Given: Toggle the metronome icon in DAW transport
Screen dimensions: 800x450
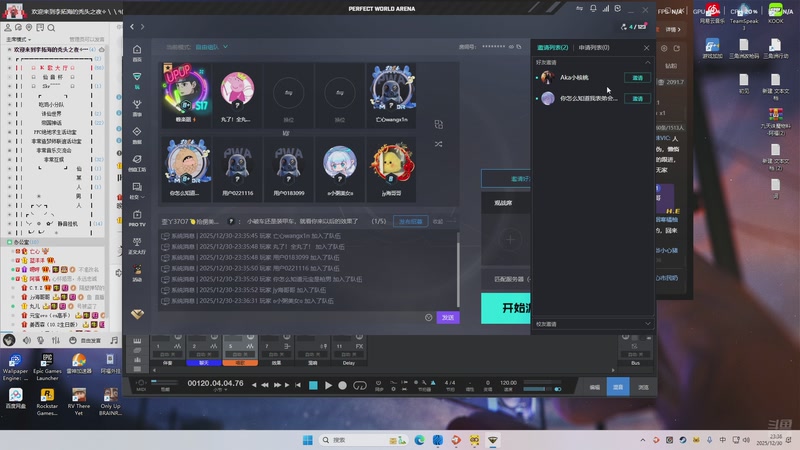Looking at the screenshot, I should point(433,382).
